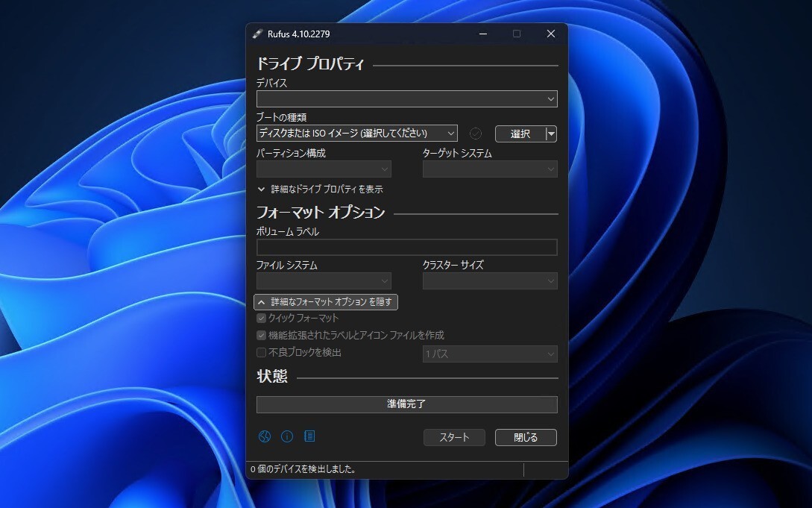Toggle the クイック フォーマット checkbox
The image size is (812, 508).
pos(262,318)
